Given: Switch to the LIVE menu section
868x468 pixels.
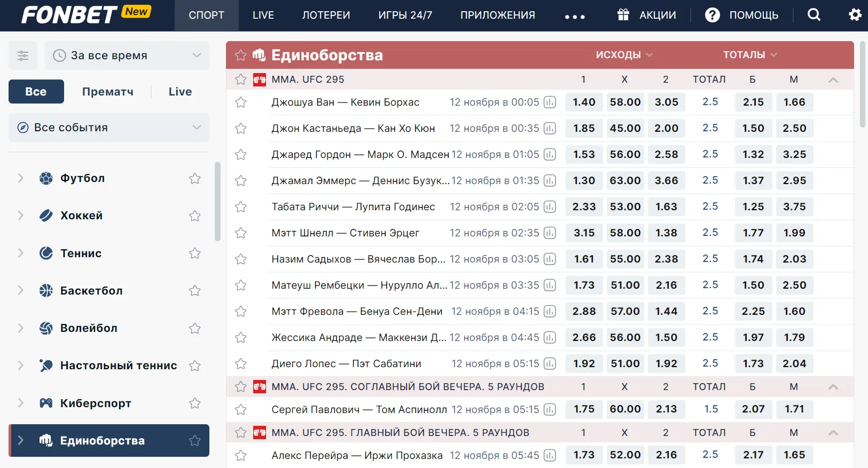Looking at the screenshot, I should 263,15.
